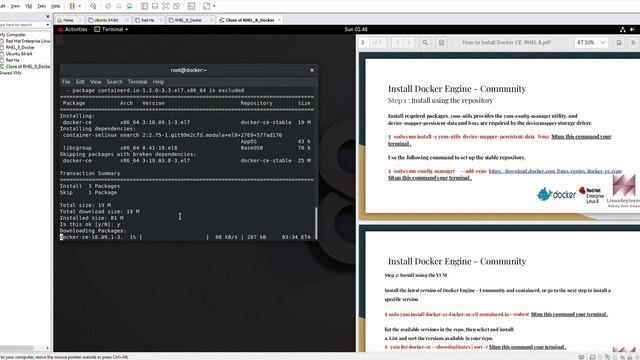Open terminal View menu
640x360 pixels.
point(96,82)
